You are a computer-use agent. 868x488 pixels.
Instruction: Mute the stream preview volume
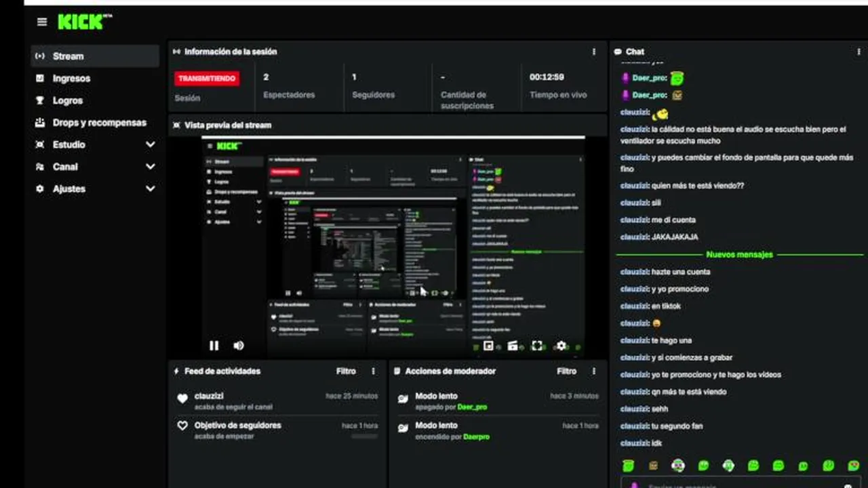click(x=239, y=346)
